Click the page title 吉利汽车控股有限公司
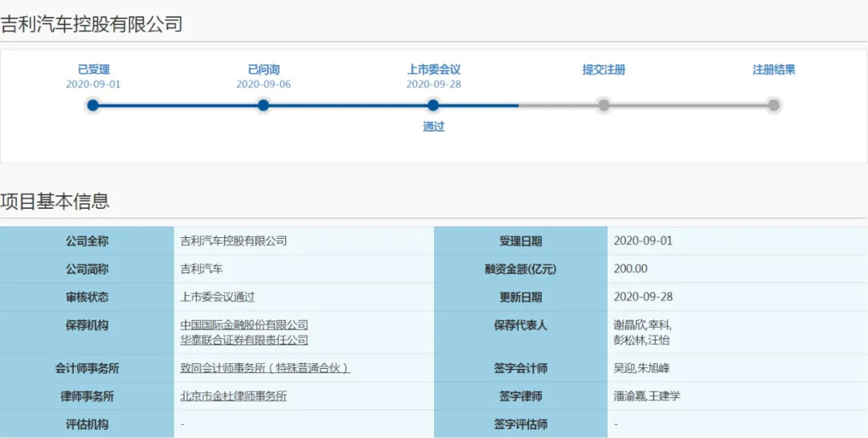This screenshot has width=868, height=438. coord(92,24)
